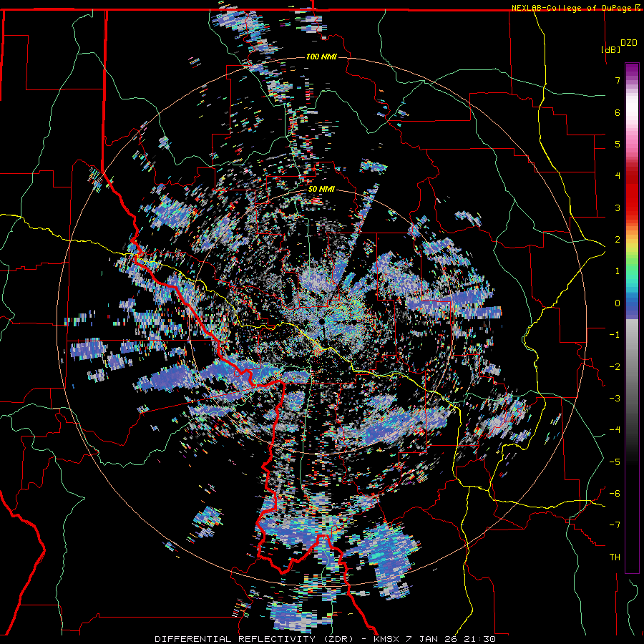Click the -7 value on color scale
The height and width of the screenshot is (644, 644).
pyautogui.click(x=615, y=525)
